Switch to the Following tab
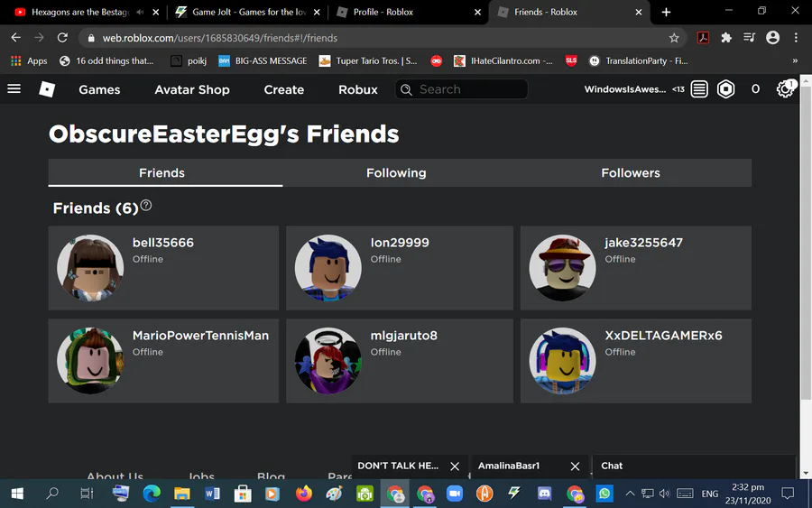Screen dimensions: 812x508 (x=396, y=173)
